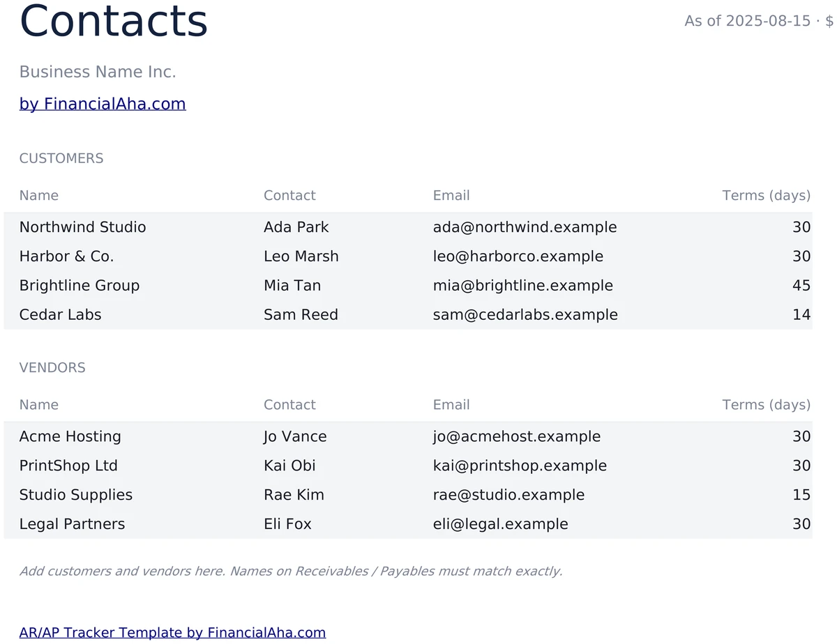Screen dimensions: 837x644
Task: Select the Harbor & Co. customer name
Action: click(67, 256)
